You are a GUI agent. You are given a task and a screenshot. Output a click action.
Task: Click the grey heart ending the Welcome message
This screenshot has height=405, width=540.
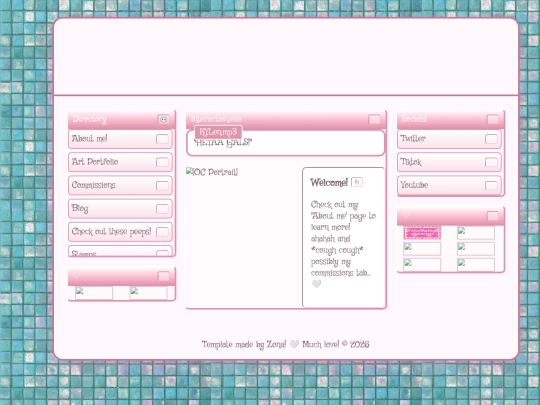316,284
